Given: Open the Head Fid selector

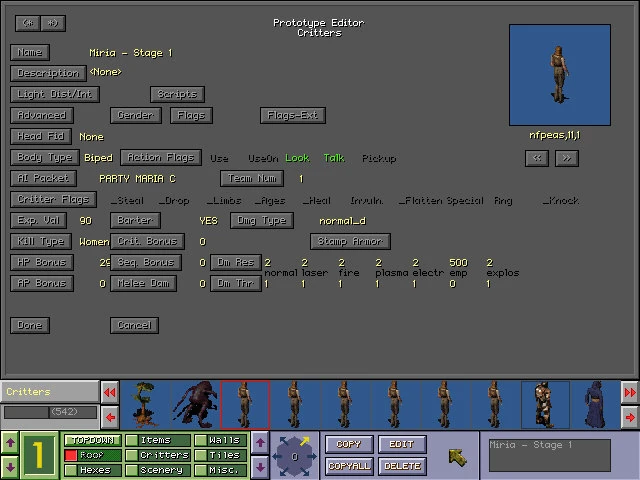Looking at the screenshot, I should tap(41, 136).
